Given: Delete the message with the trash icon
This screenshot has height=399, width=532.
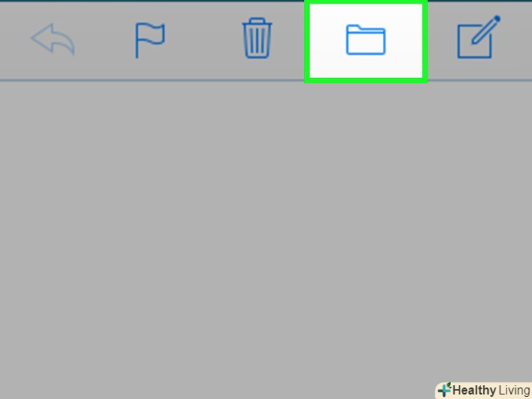Looking at the screenshot, I should pyautogui.click(x=256, y=38).
